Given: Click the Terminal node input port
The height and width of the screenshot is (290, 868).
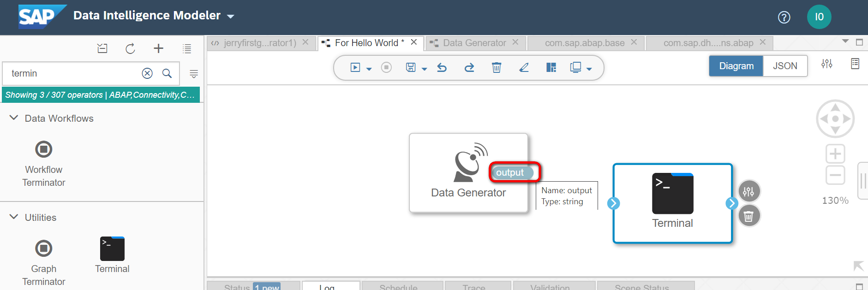Looking at the screenshot, I should 613,203.
